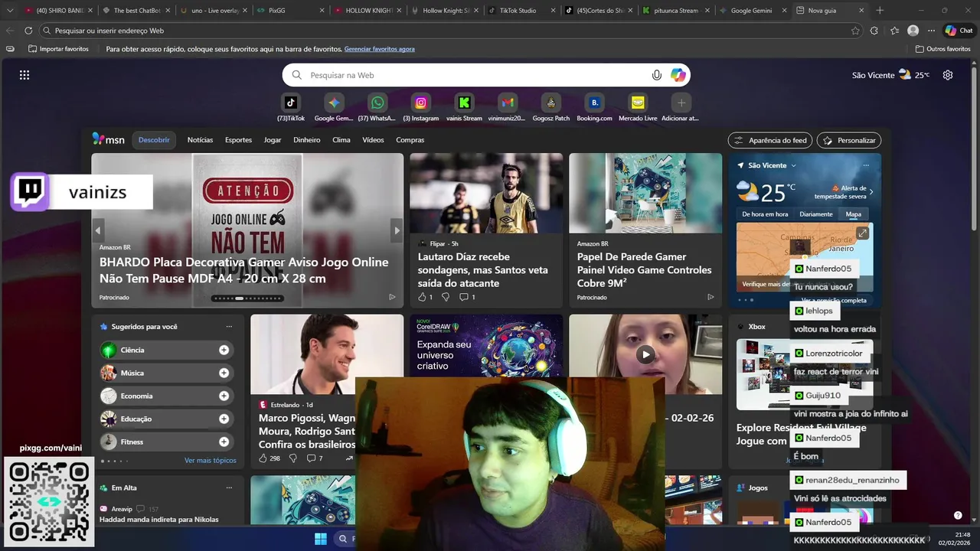Add Fitness to followed topics
Image resolution: width=980 pixels, height=551 pixels.
pyautogui.click(x=224, y=442)
